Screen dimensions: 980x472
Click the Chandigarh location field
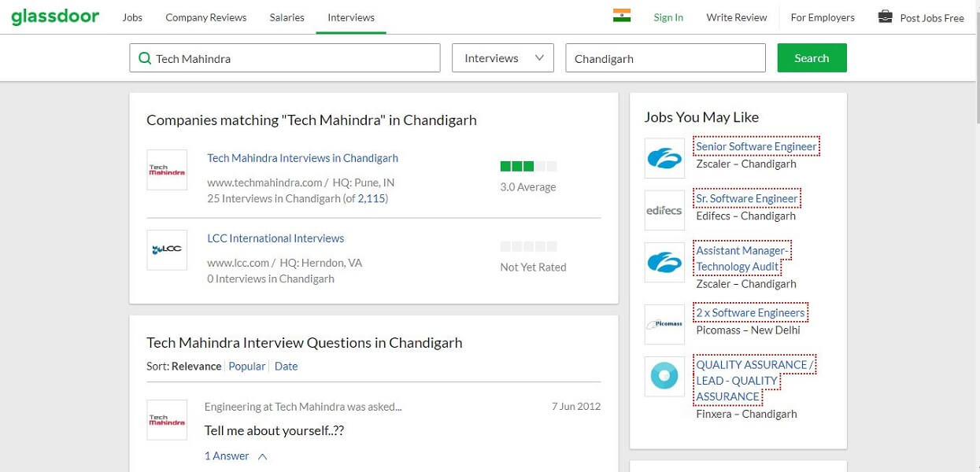666,58
